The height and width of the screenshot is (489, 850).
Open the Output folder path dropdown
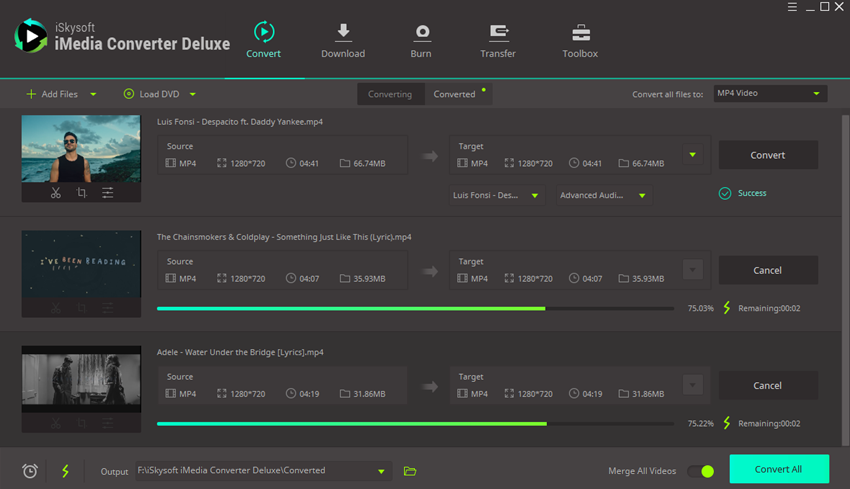click(263, 471)
